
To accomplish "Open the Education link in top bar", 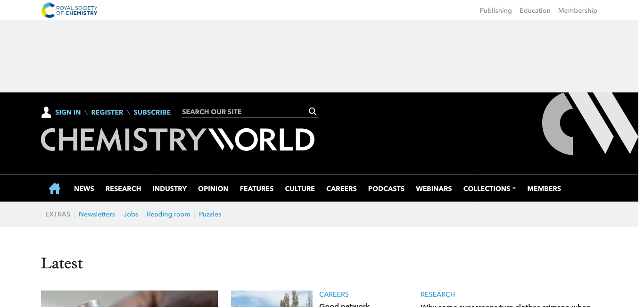I will [535, 10].
